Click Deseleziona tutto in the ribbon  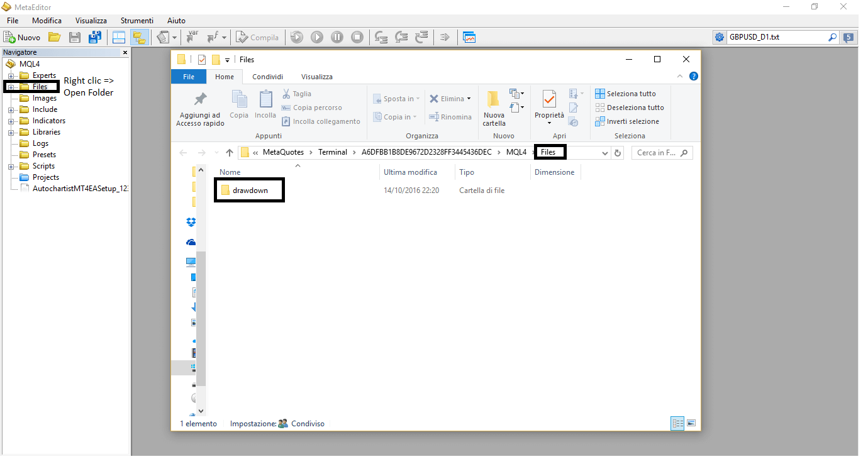(630, 108)
